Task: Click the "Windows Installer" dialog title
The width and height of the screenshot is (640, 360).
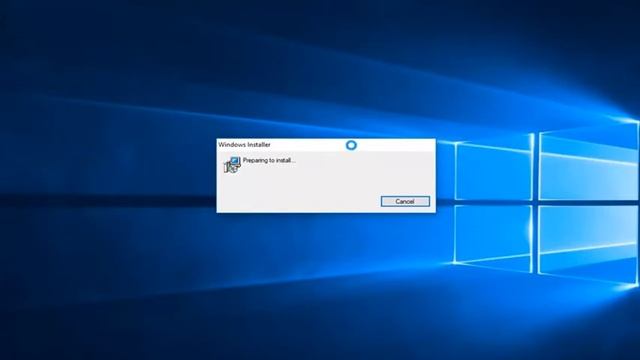Action: click(x=244, y=144)
